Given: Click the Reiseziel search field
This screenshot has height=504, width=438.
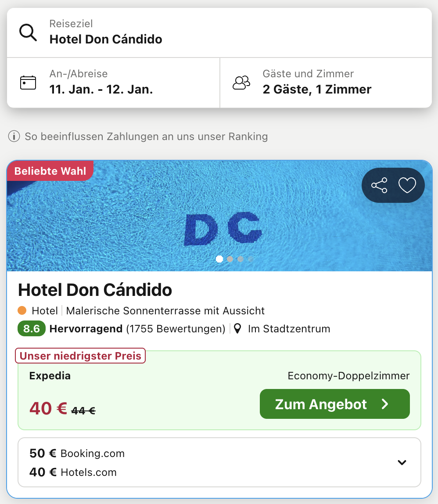Looking at the screenshot, I should tap(219, 32).
